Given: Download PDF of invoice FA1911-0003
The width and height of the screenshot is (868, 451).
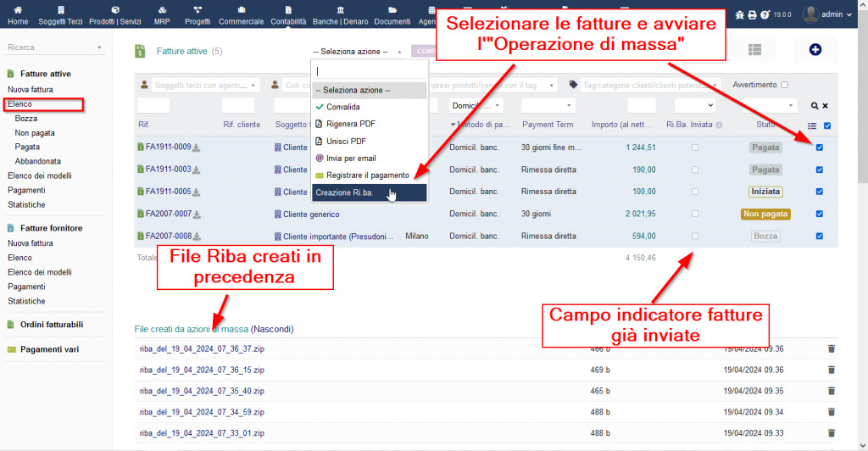Looking at the screenshot, I should pos(196,170).
